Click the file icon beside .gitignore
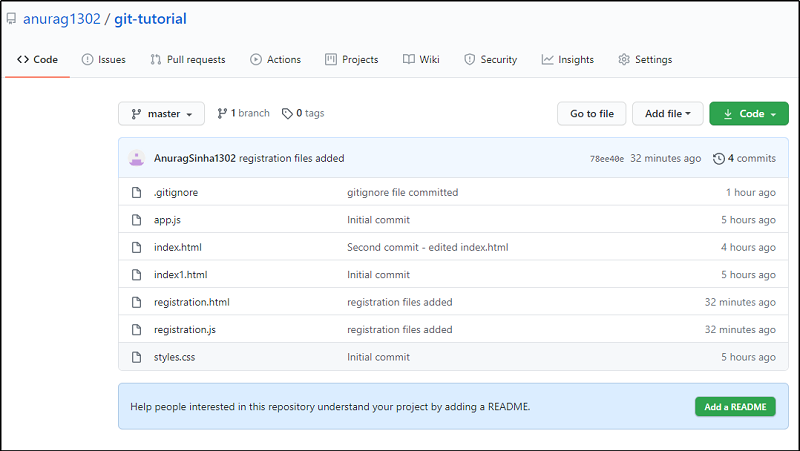Image resolution: width=800 pixels, height=451 pixels. [137, 192]
